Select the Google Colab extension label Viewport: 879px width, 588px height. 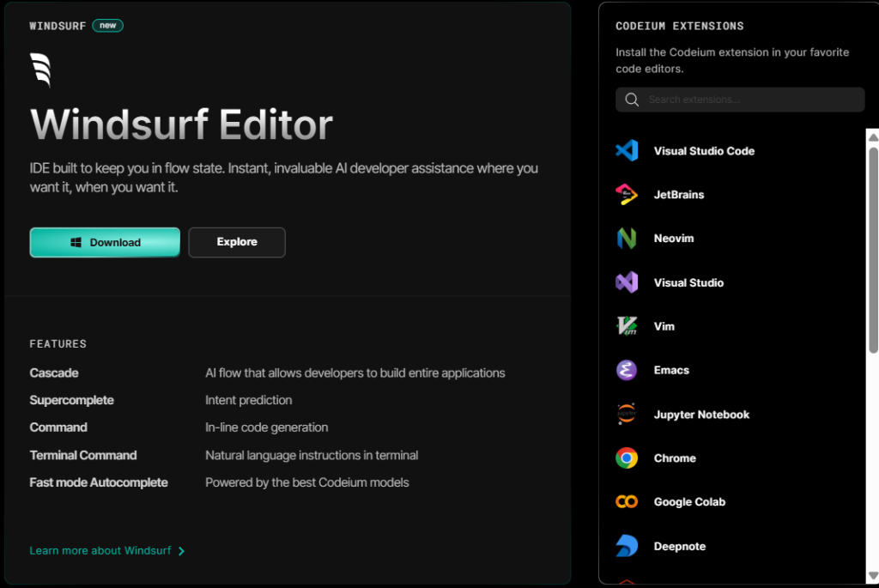tap(689, 501)
